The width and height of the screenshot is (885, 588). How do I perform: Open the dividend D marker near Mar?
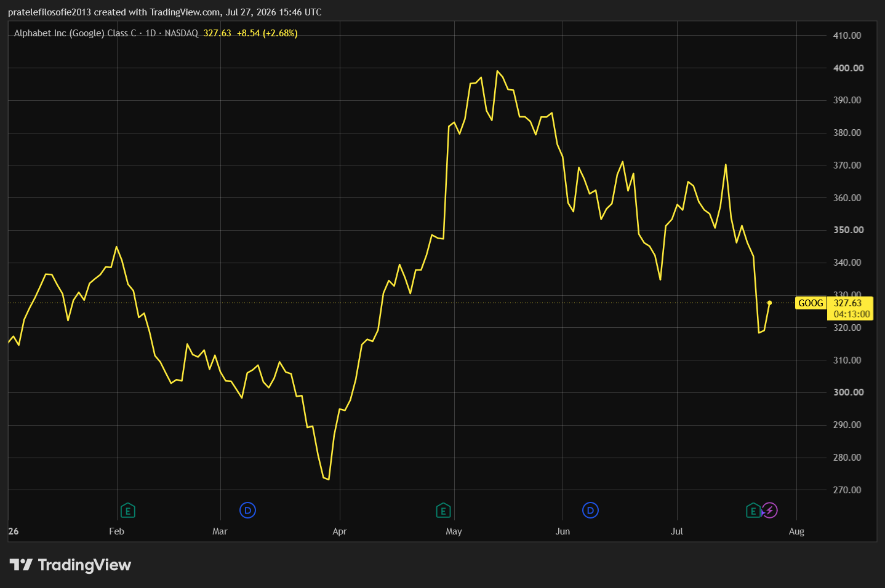[247, 511]
